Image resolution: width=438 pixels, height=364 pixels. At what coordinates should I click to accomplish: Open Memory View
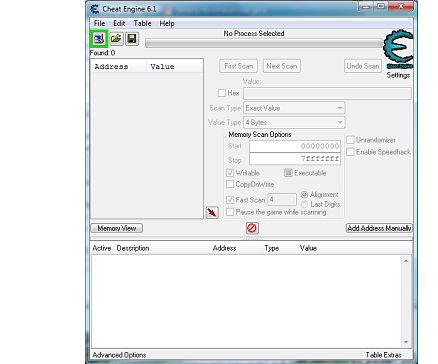pos(117,228)
